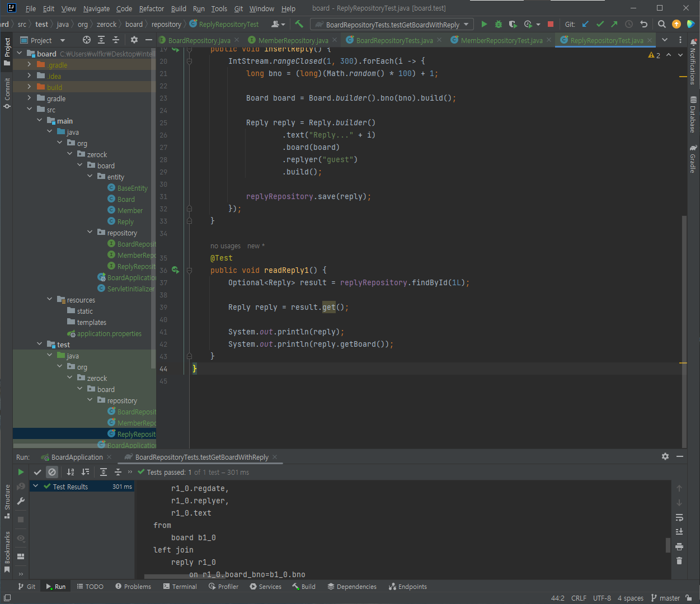Click Git Commit checkmark icon
700x604 pixels.
tap(600, 24)
